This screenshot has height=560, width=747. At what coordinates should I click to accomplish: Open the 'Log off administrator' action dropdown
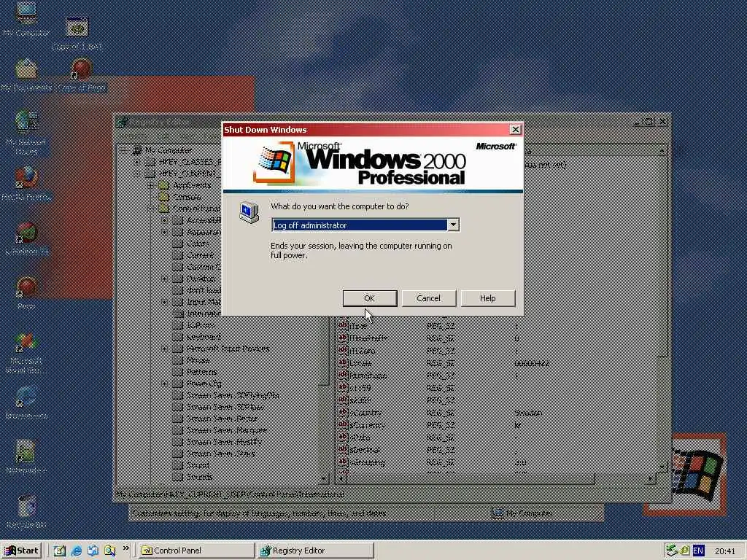(453, 225)
